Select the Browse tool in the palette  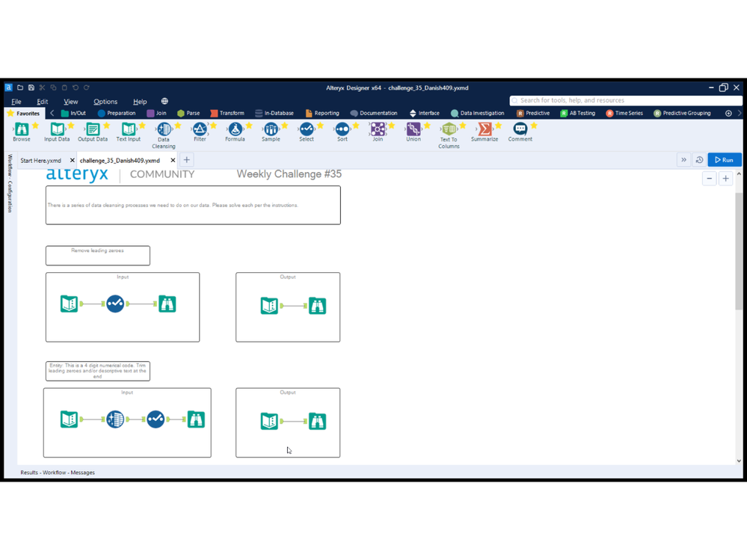tap(22, 132)
